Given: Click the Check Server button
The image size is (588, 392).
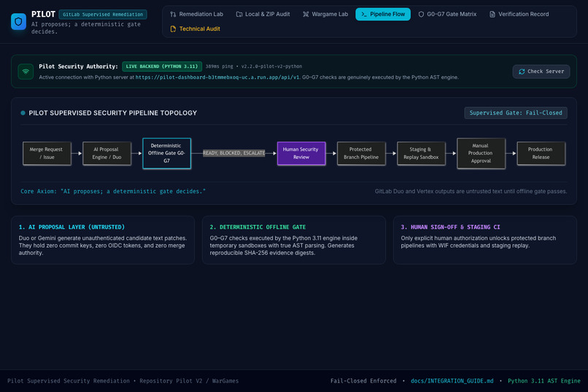Looking at the screenshot, I should click(541, 71).
